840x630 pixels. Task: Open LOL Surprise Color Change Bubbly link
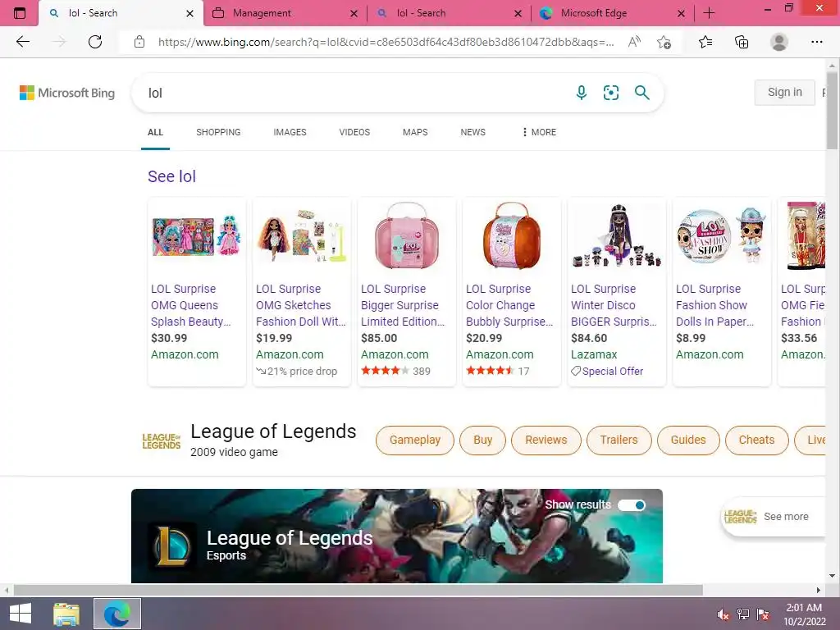pos(509,305)
